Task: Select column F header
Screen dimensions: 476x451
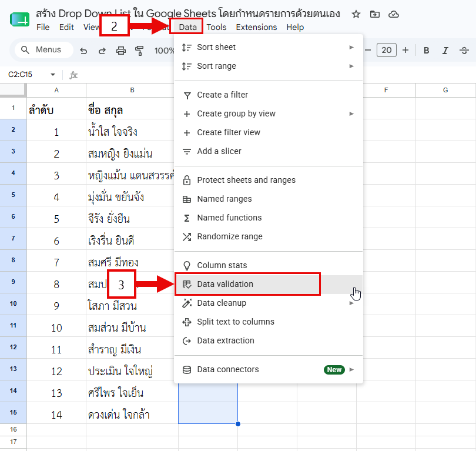Action: [386, 90]
